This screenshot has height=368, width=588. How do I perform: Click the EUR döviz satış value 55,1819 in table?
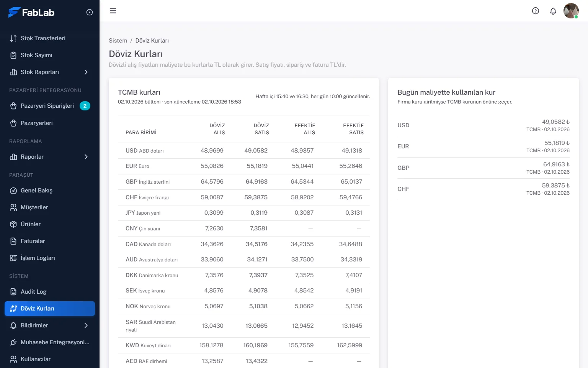(257, 166)
